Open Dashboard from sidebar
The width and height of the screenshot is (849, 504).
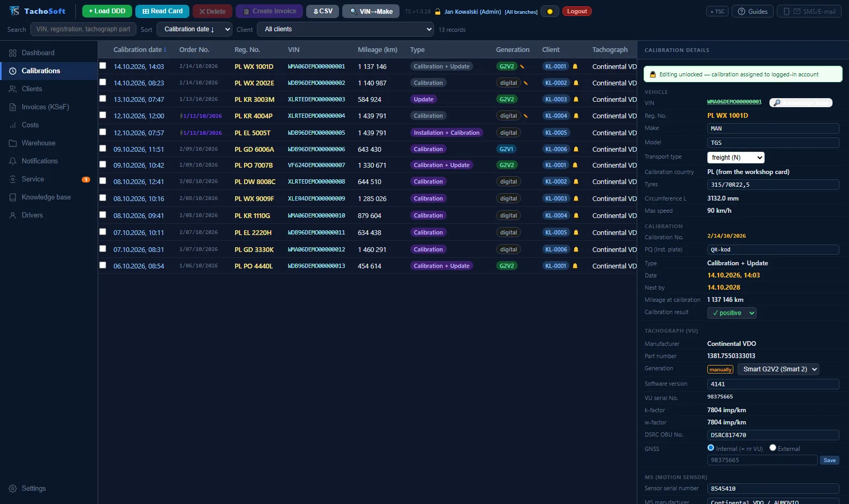[x=49, y=53]
